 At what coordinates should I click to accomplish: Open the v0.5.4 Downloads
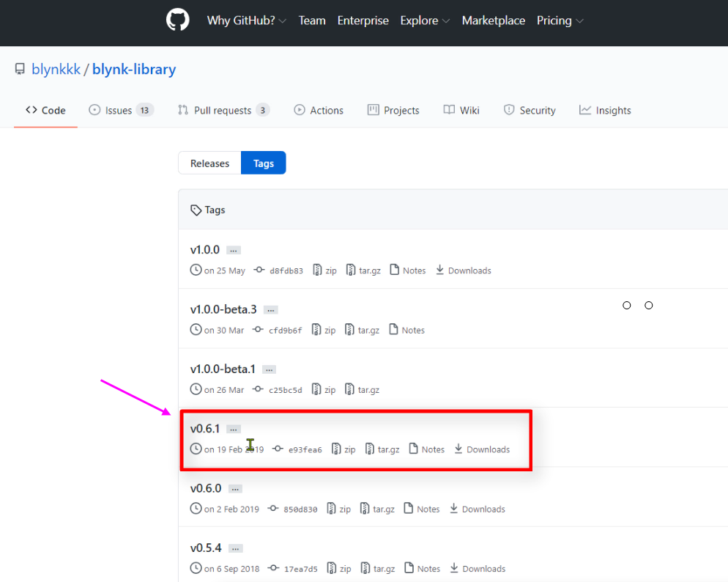pyautogui.click(x=478, y=569)
